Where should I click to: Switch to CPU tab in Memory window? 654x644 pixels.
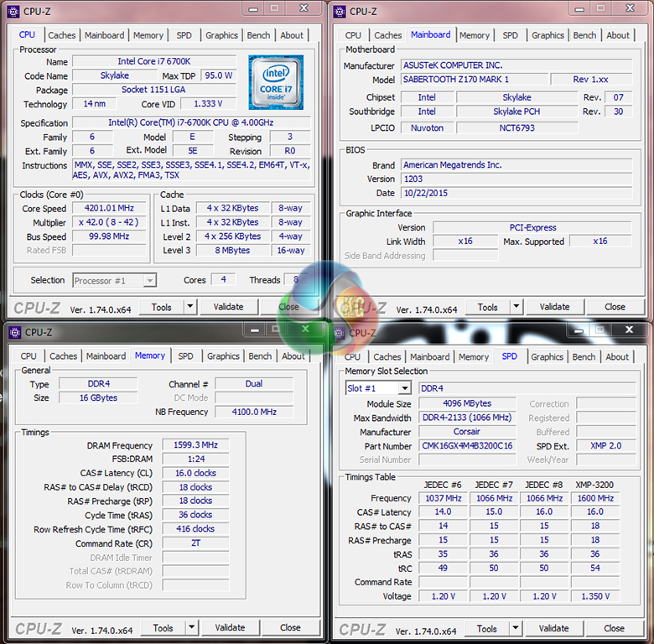coord(29,356)
